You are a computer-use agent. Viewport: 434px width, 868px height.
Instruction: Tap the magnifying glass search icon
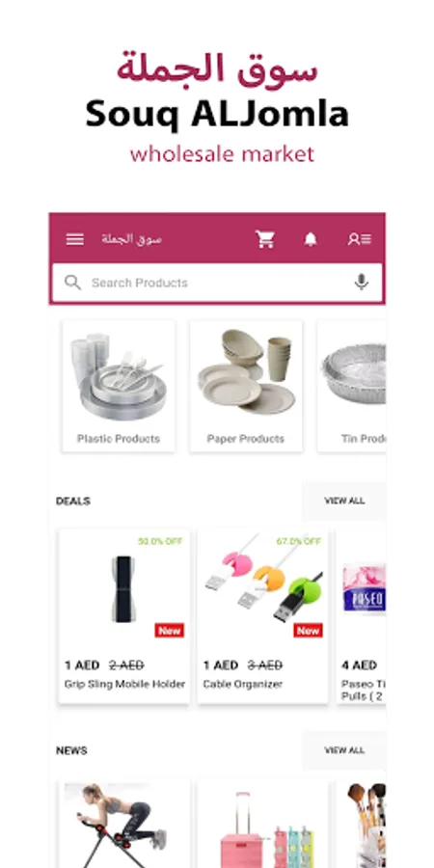pyautogui.click(x=72, y=283)
